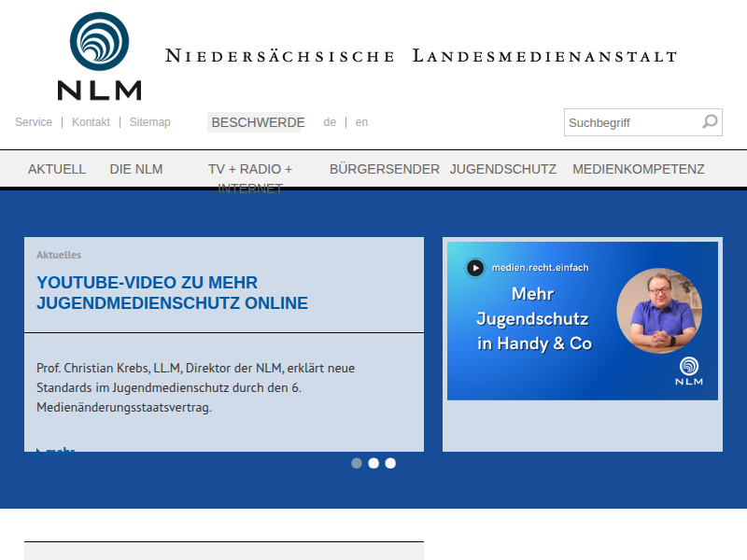Open the MEDIENKOMPETENZ menu

638,169
